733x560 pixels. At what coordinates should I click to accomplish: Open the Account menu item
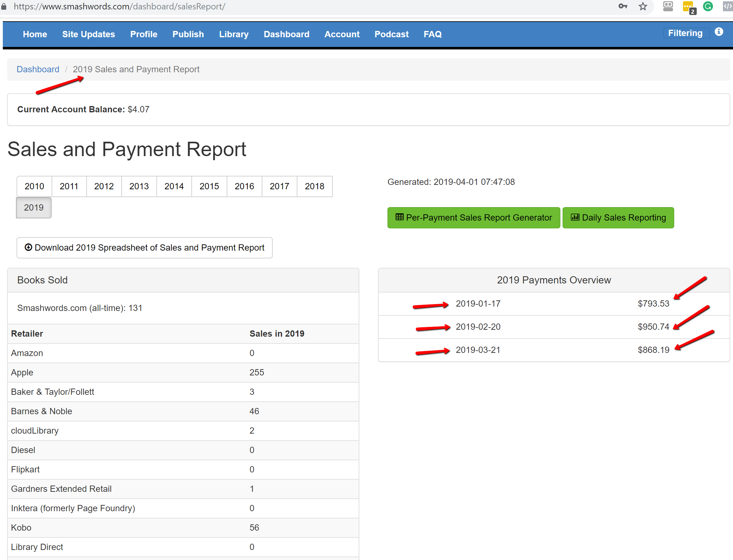pos(342,34)
